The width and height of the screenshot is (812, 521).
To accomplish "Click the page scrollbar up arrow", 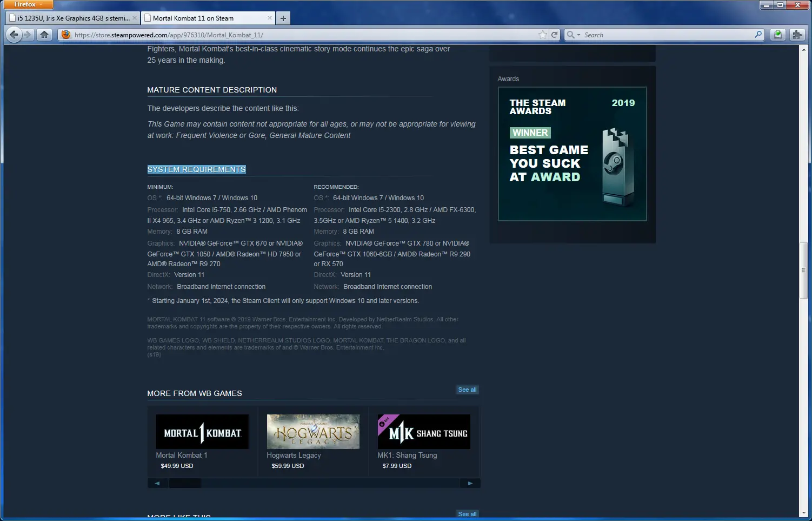I will (803, 49).
